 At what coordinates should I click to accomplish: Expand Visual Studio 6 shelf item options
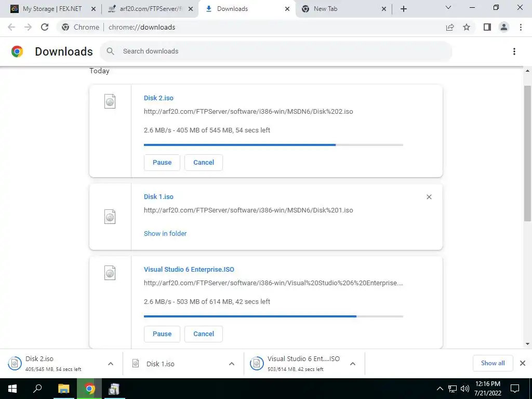353,364
